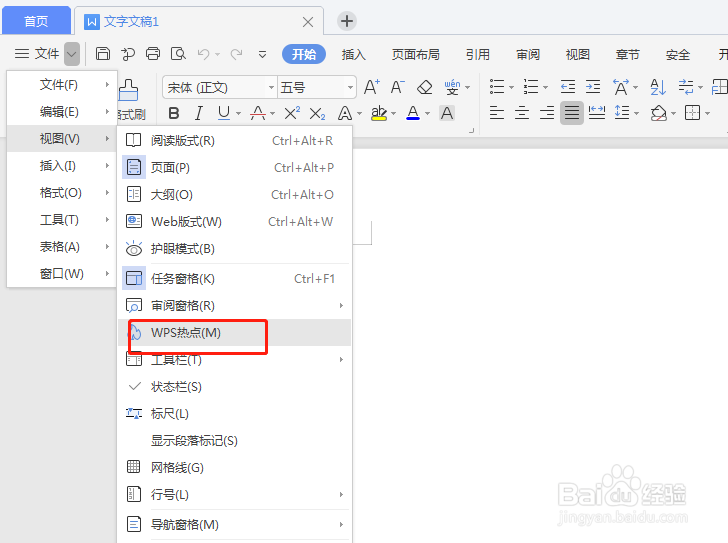The height and width of the screenshot is (543, 728).
Task: Toggle 标尺(L) ruler menu item
Action: tap(234, 414)
